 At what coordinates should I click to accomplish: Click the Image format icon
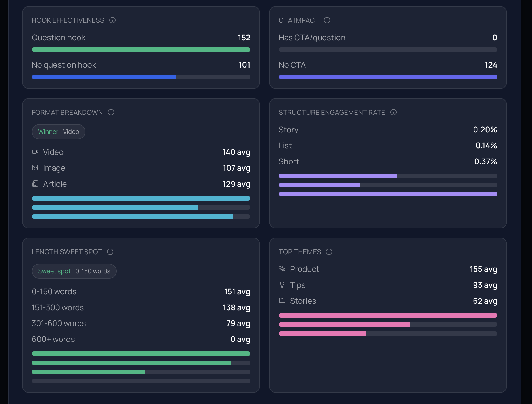35,168
